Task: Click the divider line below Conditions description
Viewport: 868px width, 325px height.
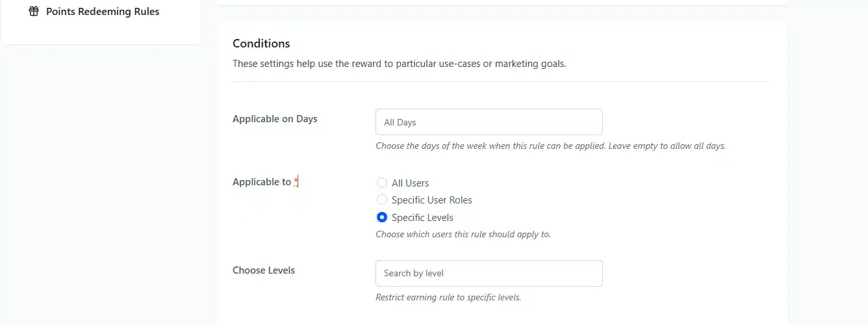Action: 502,82
